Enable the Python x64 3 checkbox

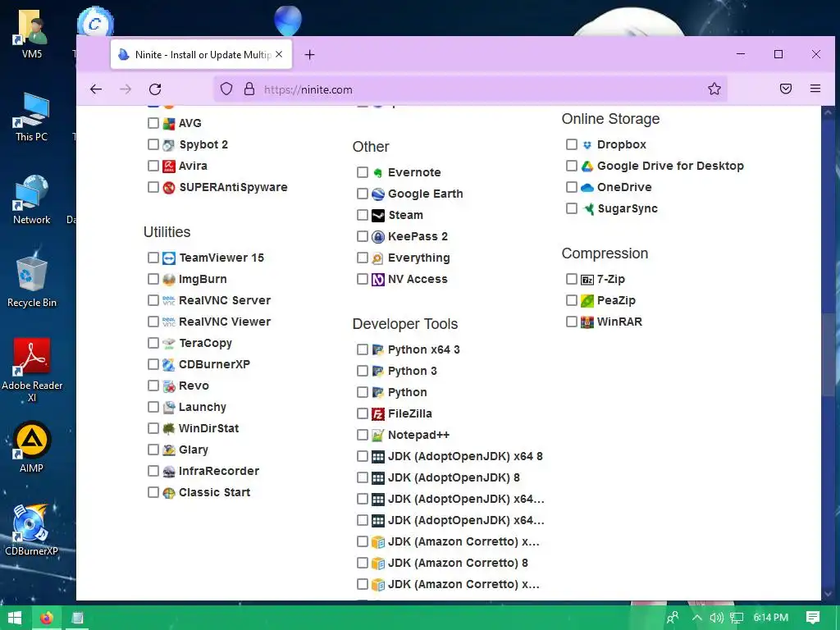[x=363, y=349]
